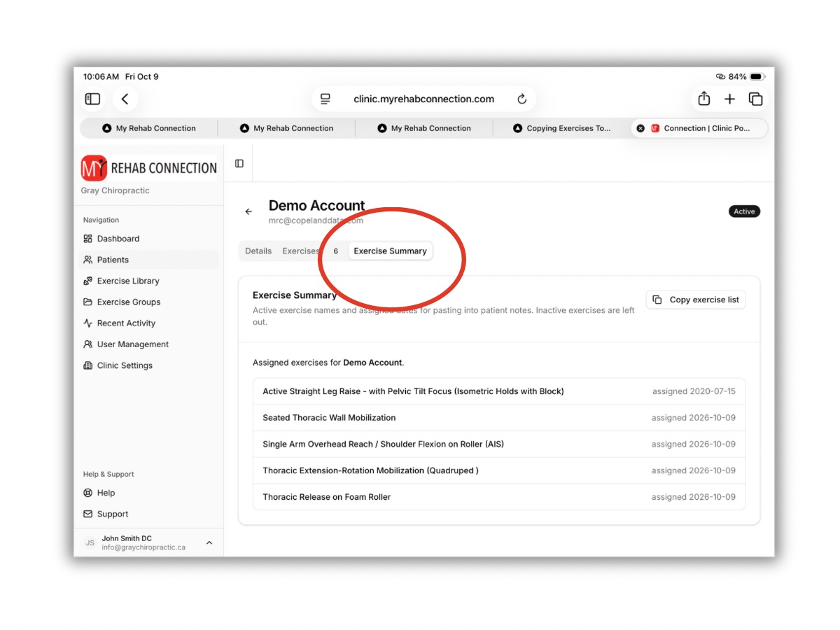Image resolution: width=840 pixels, height=630 pixels.
Task: Click the Demo Account patient heading
Action: coord(316,205)
